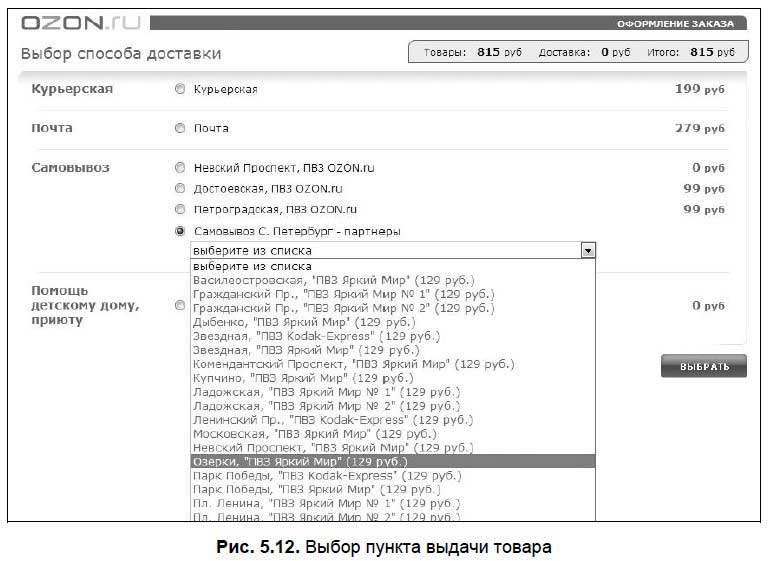Viewport: 768px width, 561px height.
Task: Pick Звездная, ПВЗ Kodak-Express option
Action: [x=393, y=336]
